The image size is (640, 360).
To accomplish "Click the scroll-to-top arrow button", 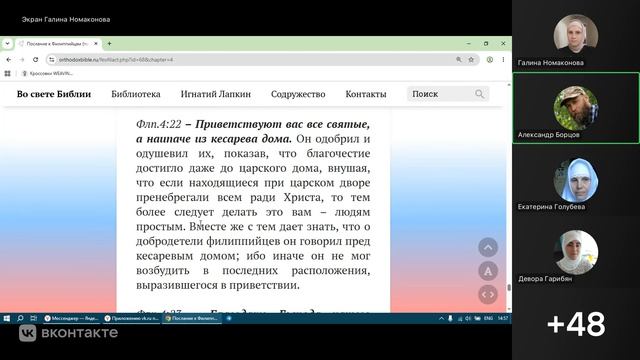I will point(488,247).
